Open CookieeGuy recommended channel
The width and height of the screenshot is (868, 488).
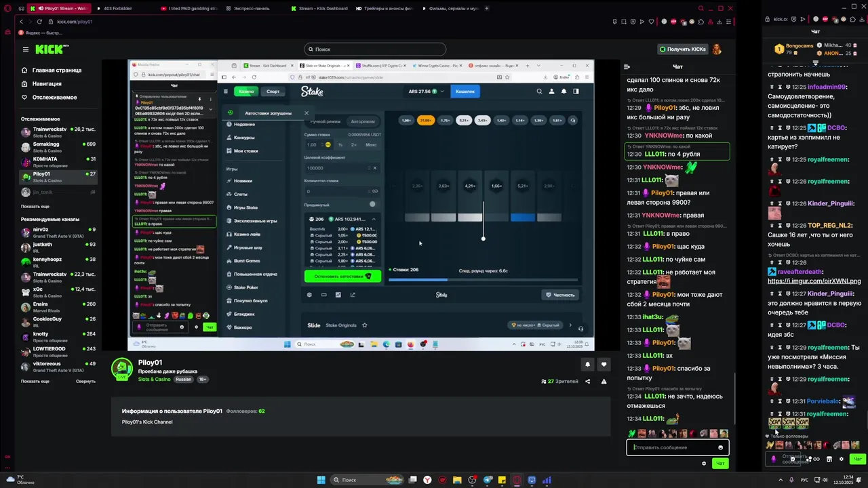[58, 321]
